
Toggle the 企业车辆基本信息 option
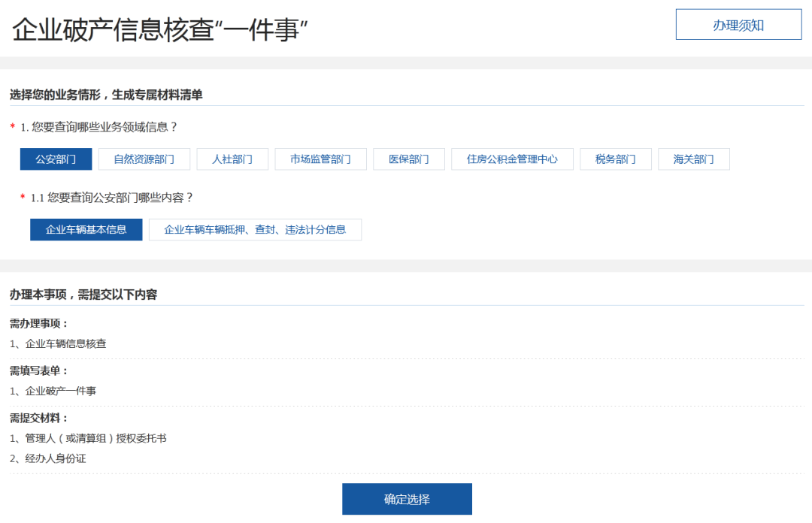click(86, 229)
